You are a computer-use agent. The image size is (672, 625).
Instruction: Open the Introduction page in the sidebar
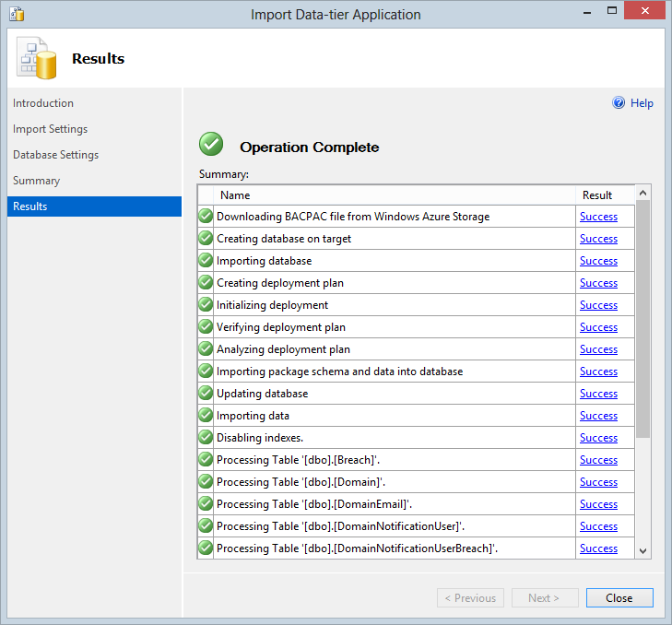click(43, 103)
